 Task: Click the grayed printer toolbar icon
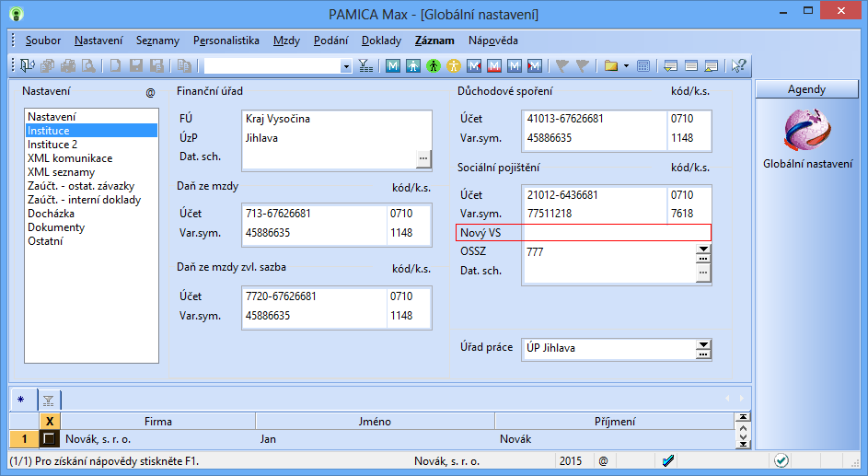click(68, 66)
